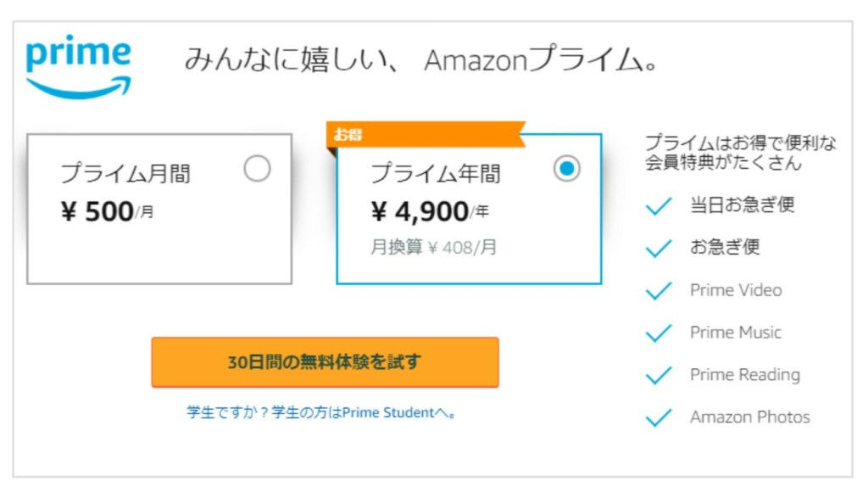
Task: Click the checkmark beside 当日お急ぎ便
Action: pyautogui.click(x=659, y=206)
